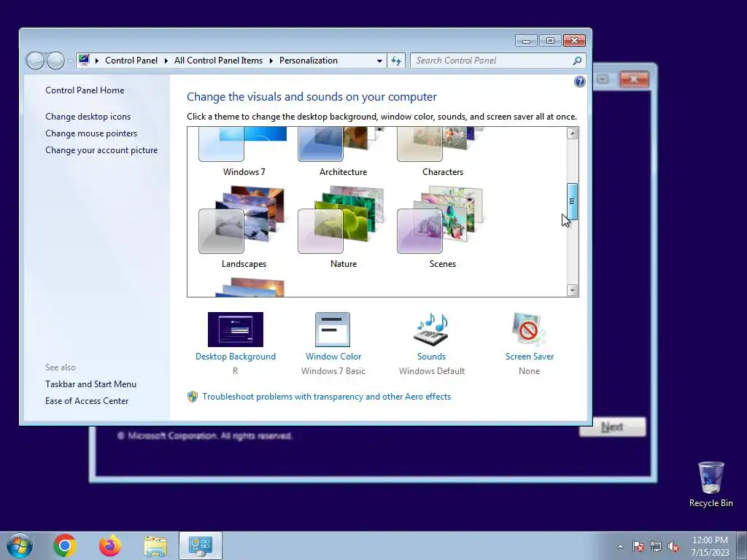Screen dimensions: 747x560
Task: Open address bar history dropdown
Action: click(379, 61)
